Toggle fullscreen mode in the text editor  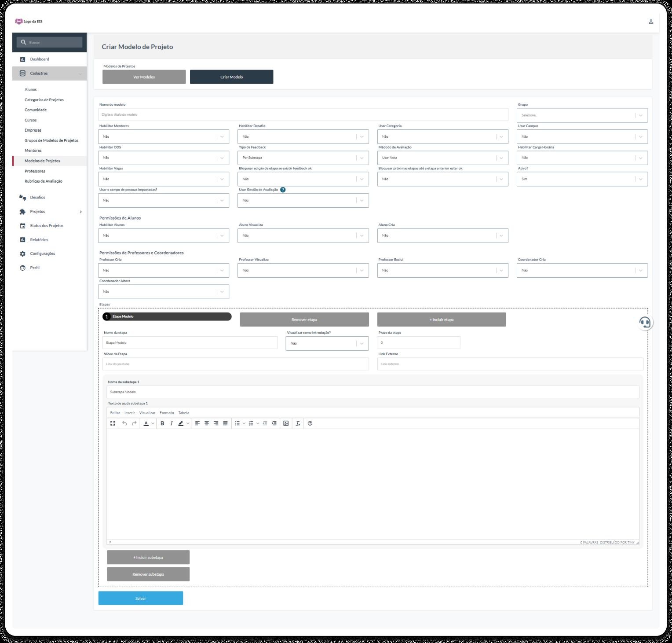pos(113,423)
